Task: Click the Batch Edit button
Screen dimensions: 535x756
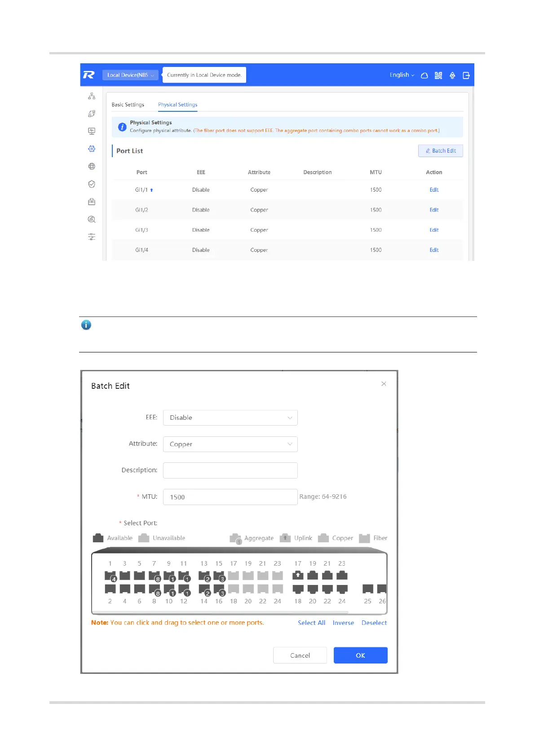Action: tap(441, 151)
